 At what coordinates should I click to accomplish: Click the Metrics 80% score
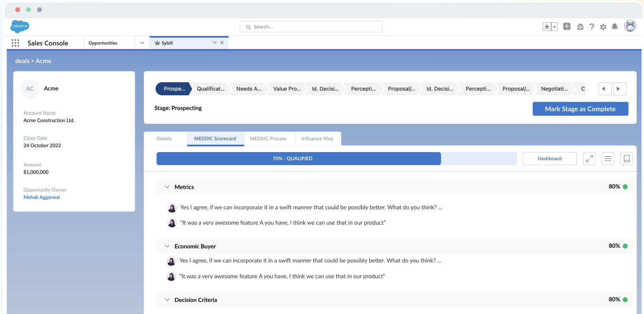pos(614,187)
